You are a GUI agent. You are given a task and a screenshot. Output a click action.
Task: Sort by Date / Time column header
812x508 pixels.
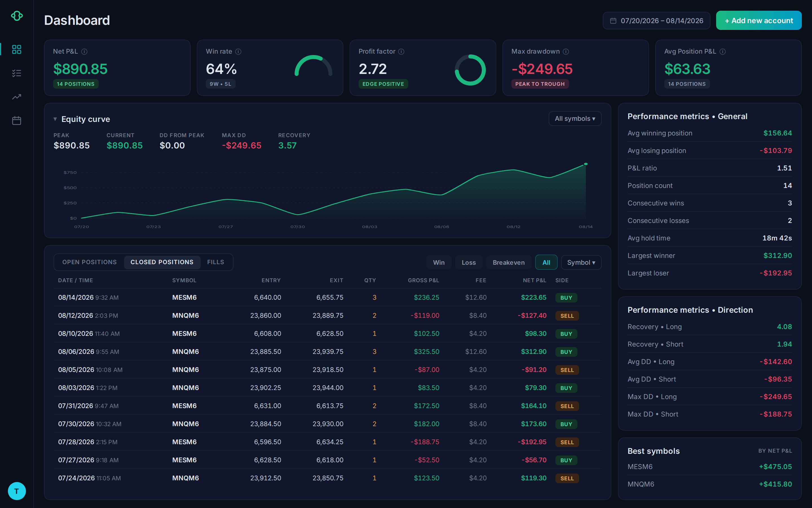coord(76,280)
